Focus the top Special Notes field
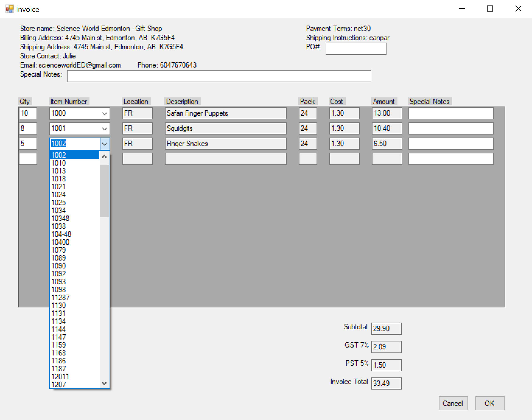This screenshot has width=532, height=420. tap(219, 76)
